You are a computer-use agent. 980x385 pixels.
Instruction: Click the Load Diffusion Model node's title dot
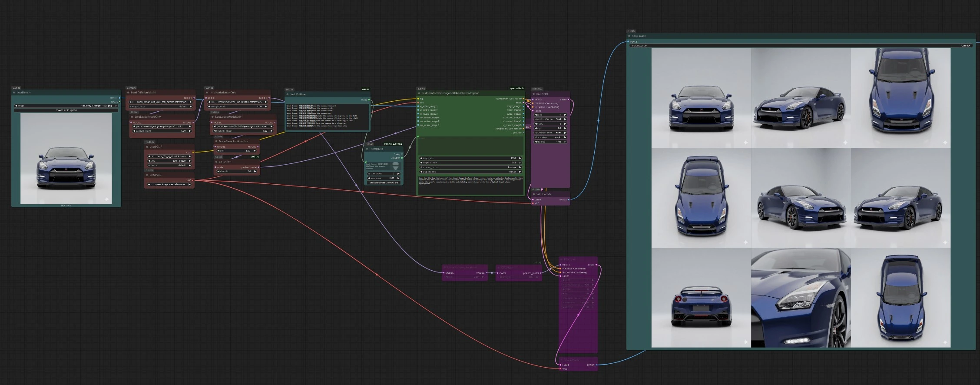point(129,93)
